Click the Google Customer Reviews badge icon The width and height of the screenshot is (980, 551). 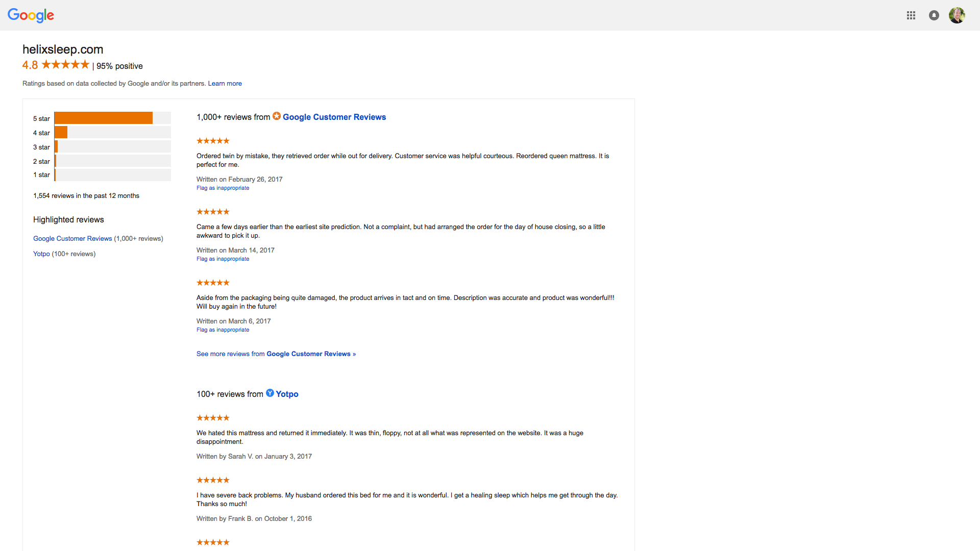277,116
